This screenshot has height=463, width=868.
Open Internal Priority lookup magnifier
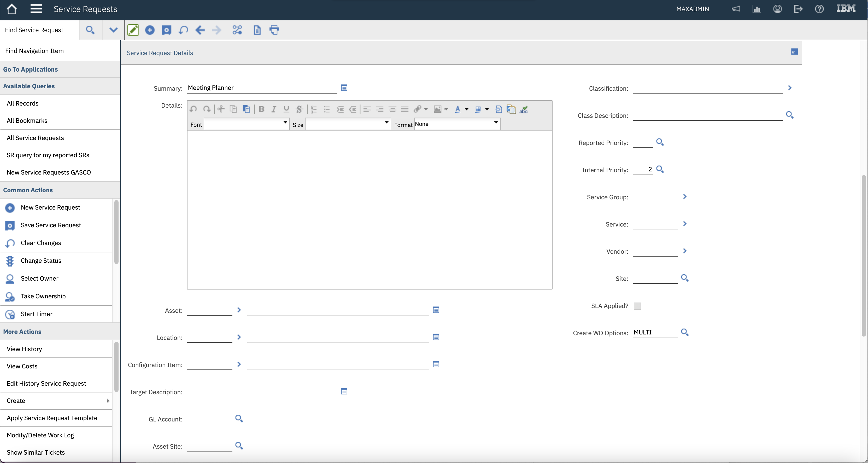coord(660,169)
